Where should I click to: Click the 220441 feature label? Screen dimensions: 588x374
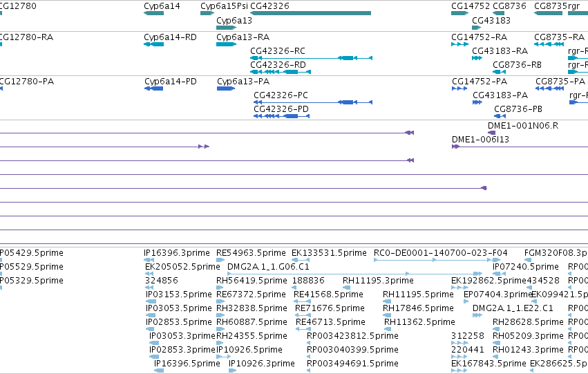(x=468, y=350)
